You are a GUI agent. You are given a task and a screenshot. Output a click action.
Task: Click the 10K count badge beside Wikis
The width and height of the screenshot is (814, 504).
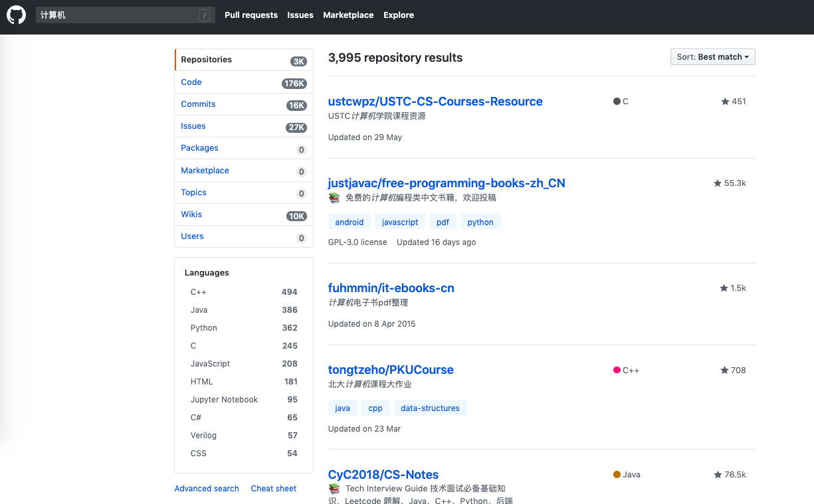point(296,216)
